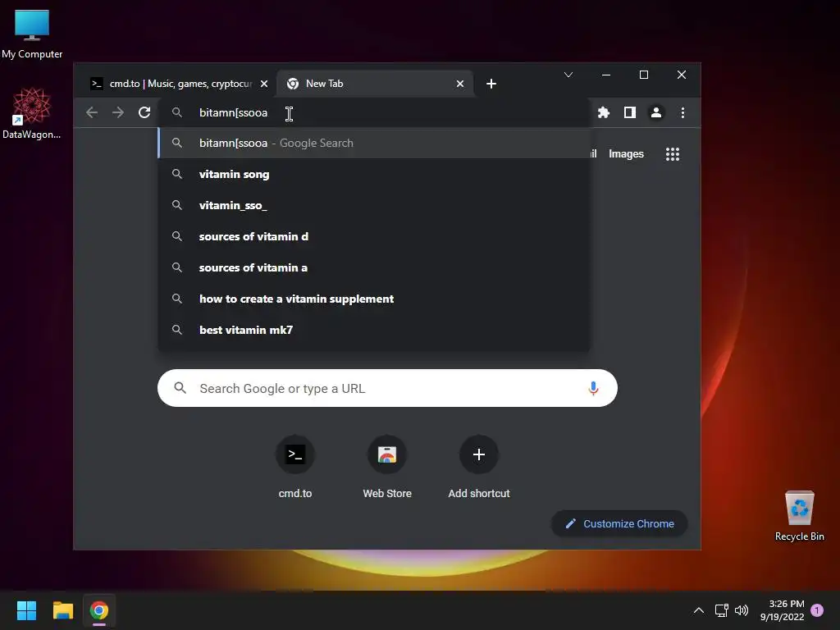Open the volume tray icon
Screen dimensions: 840x630
pos(742,610)
